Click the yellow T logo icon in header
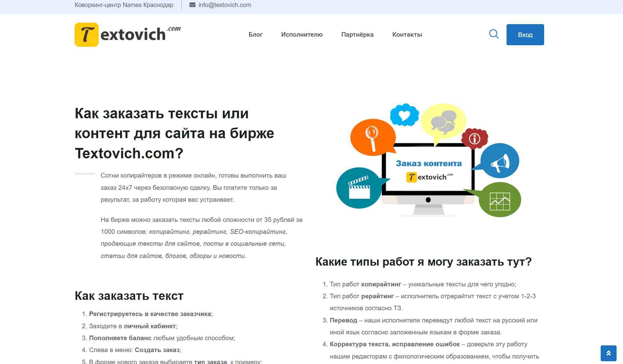 [x=87, y=35]
